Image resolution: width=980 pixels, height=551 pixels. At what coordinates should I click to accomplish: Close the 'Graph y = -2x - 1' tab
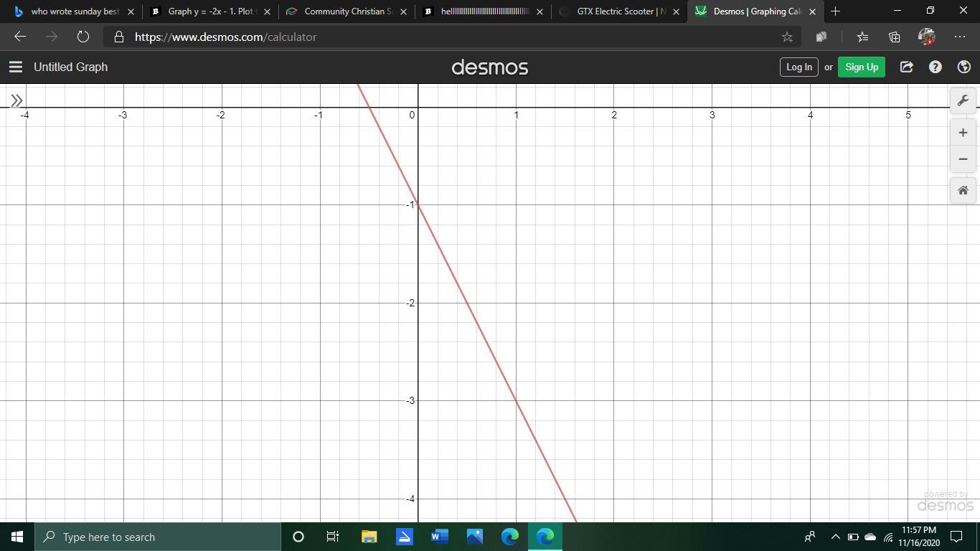(x=267, y=11)
